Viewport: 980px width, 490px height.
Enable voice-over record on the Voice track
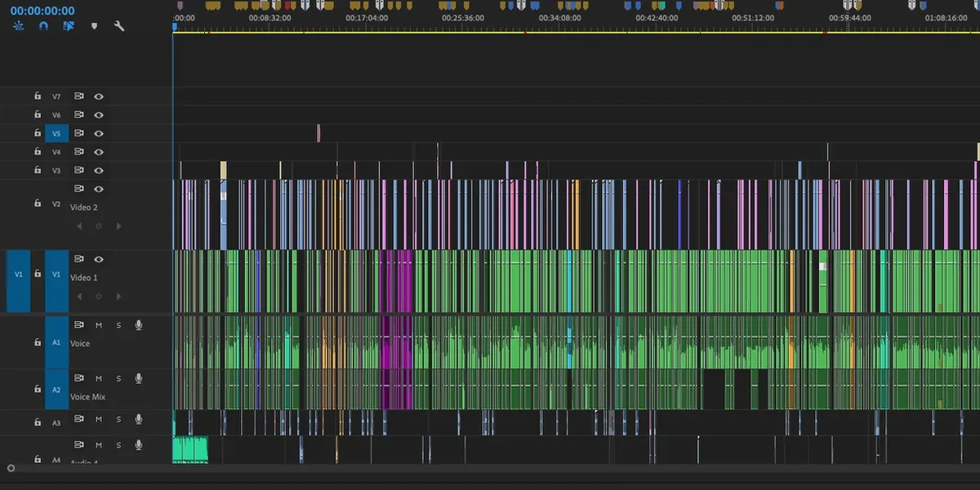(x=138, y=324)
